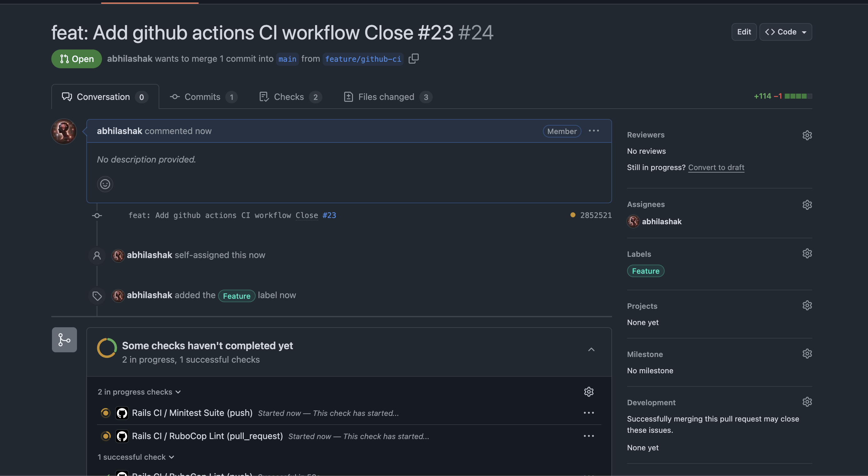Add emoji reaction to the comment
Viewport: 868px width, 476px height.
tap(105, 184)
